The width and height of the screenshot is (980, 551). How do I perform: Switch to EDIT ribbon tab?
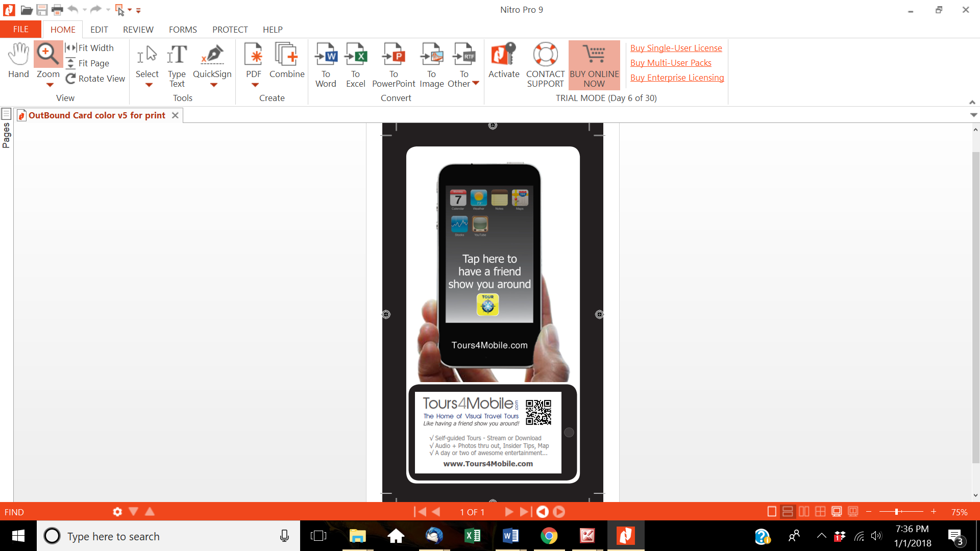[x=99, y=30]
